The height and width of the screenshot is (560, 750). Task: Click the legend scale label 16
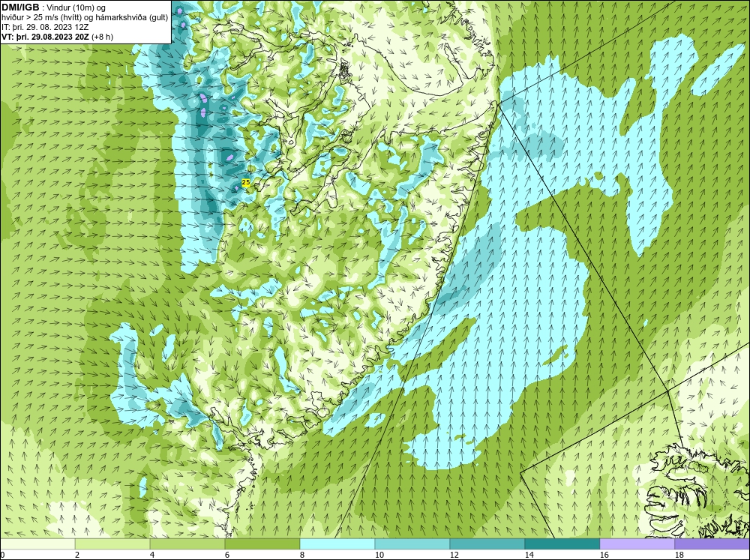tap(604, 555)
